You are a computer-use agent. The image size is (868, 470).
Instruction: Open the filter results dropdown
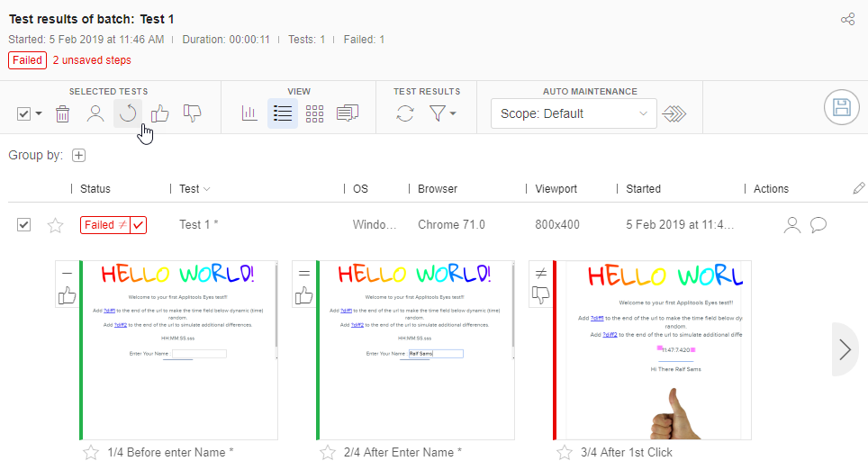443,113
